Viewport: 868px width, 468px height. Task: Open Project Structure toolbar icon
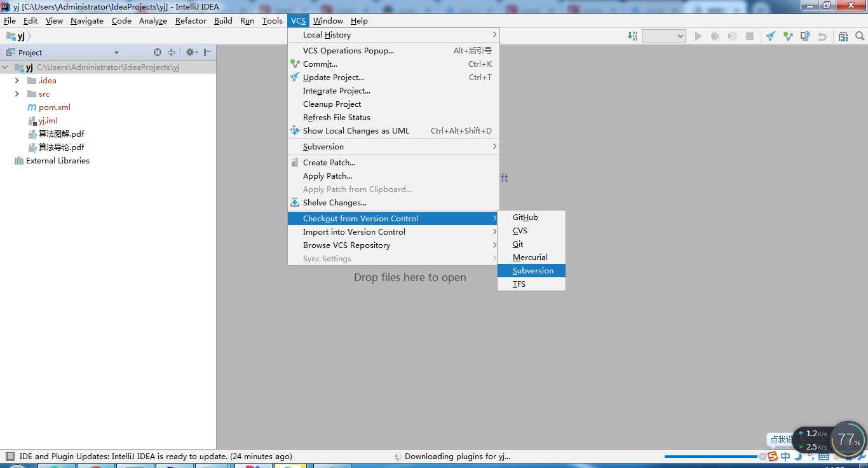click(x=843, y=36)
